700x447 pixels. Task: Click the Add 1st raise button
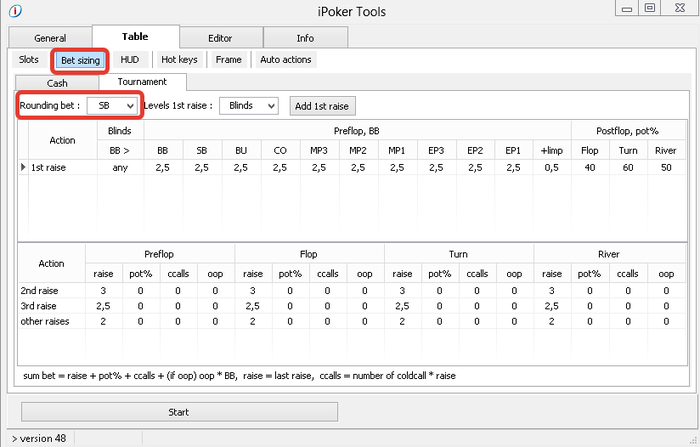[322, 106]
